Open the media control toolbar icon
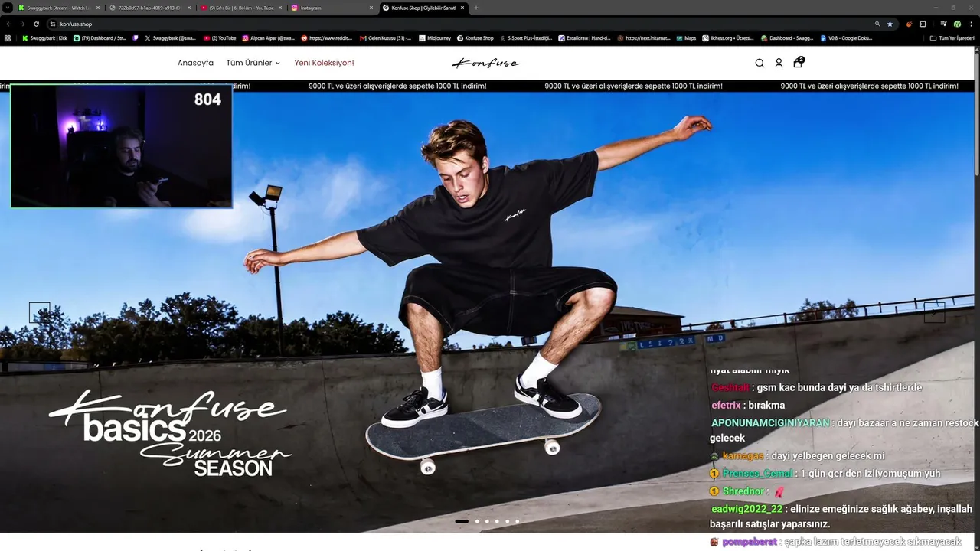The image size is (980, 551). pos(943,24)
